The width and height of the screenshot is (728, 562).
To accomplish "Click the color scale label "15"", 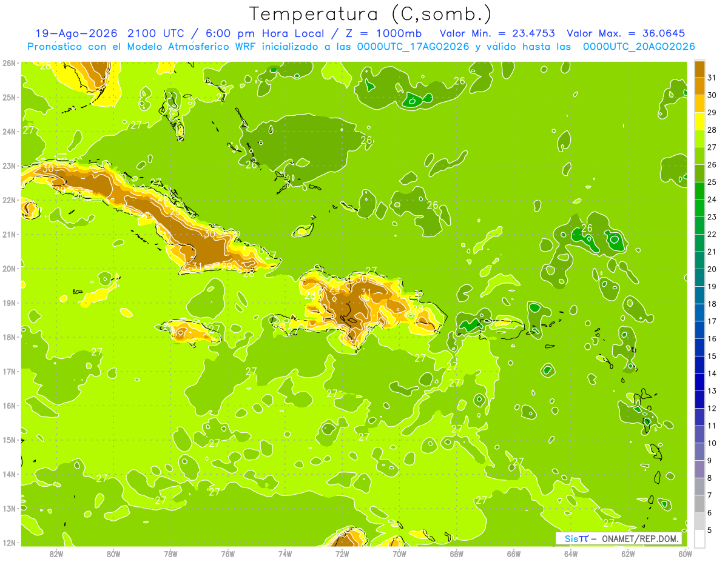I will tap(712, 356).
